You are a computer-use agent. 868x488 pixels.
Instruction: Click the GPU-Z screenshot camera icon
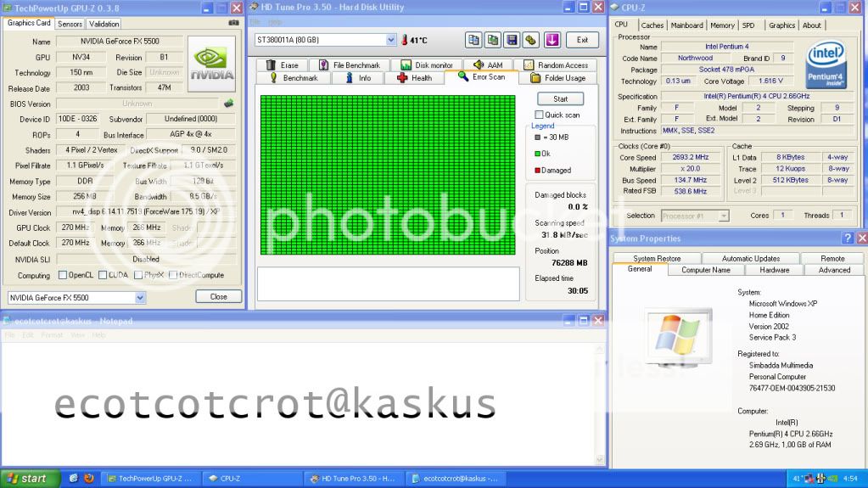tap(233, 23)
